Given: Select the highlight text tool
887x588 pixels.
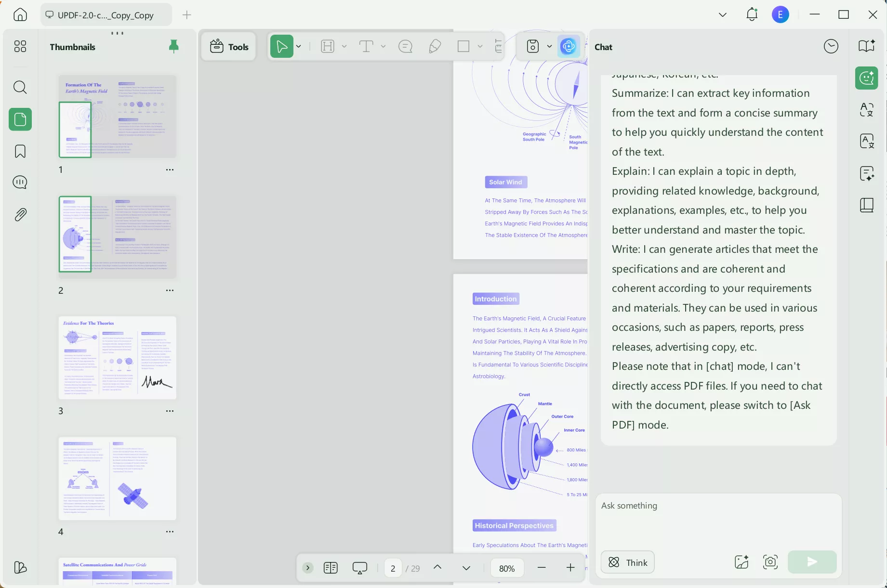Looking at the screenshot, I should coord(328,47).
